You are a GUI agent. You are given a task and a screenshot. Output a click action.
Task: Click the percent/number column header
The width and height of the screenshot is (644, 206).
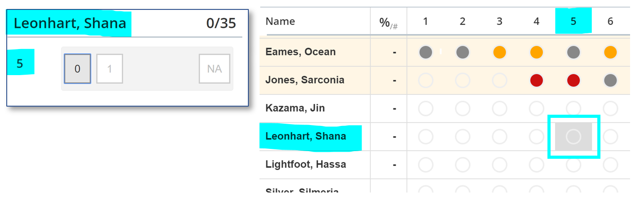tap(388, 22)
